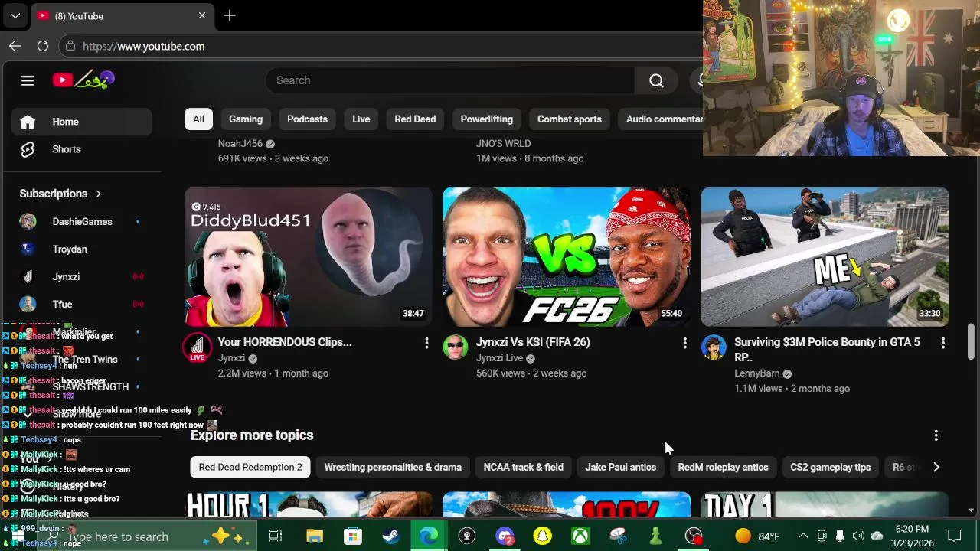Screen dimensions: 980x551
Task: Close the (8) YouTube tab
Action: (x=202, y=15)
